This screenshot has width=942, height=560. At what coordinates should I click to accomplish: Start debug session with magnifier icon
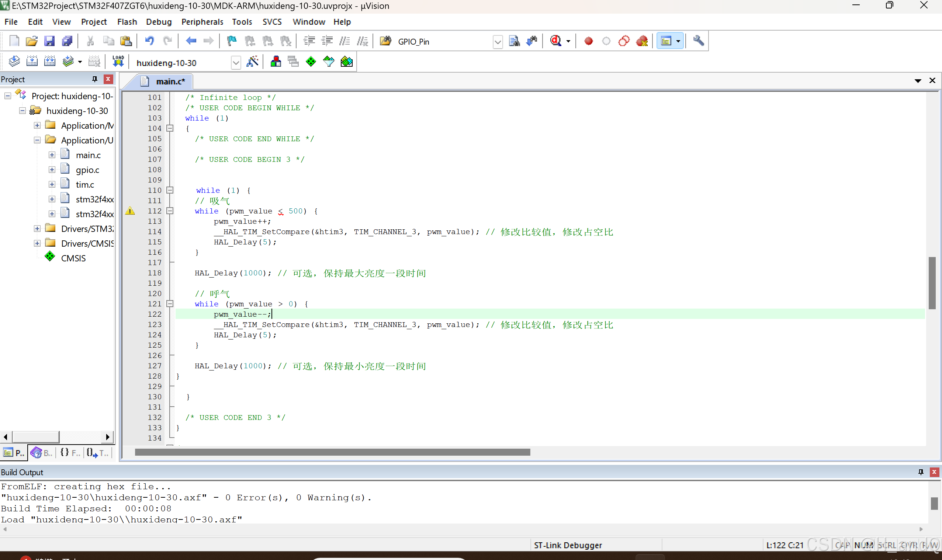tap(556, 41)
